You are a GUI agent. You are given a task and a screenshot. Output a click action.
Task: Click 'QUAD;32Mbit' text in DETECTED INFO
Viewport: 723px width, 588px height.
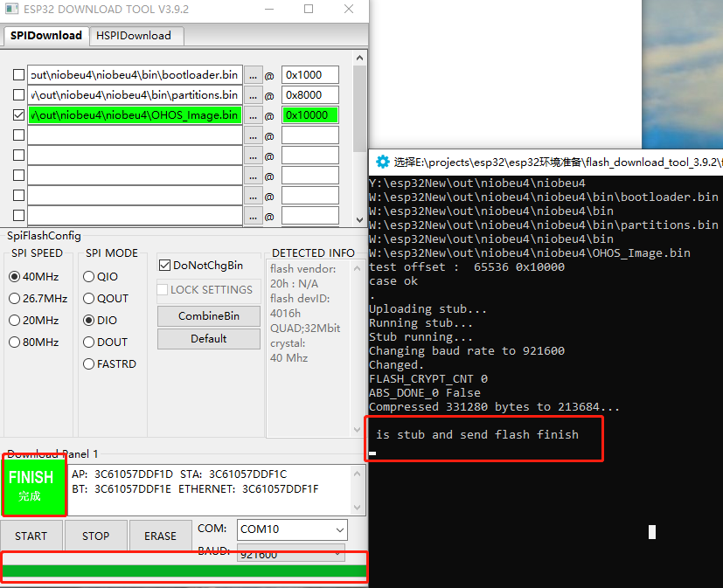[305, 329]
